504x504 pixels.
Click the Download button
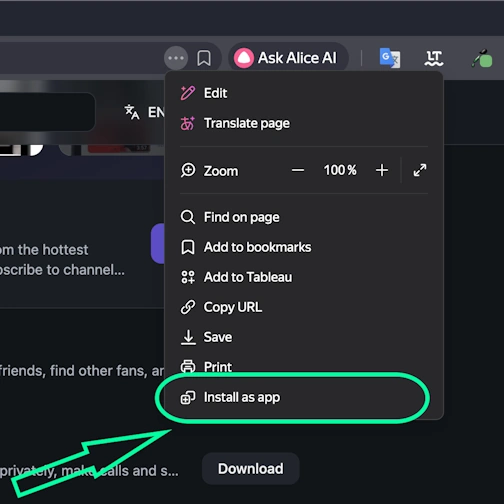click(251, 469)
